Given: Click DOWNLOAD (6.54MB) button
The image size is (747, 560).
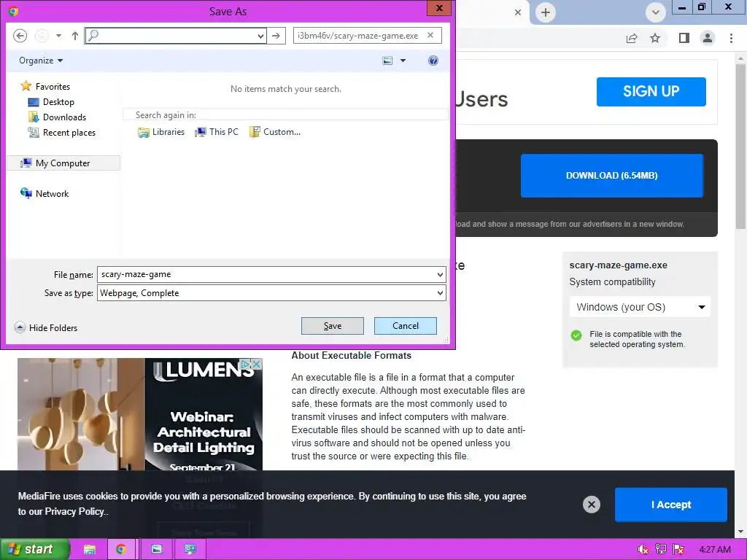Looking at the screenshot, I should click(612, 175).
